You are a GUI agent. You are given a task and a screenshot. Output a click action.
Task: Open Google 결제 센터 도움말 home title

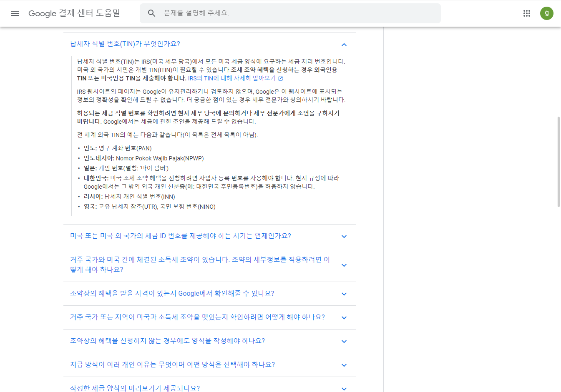[74, 13]
